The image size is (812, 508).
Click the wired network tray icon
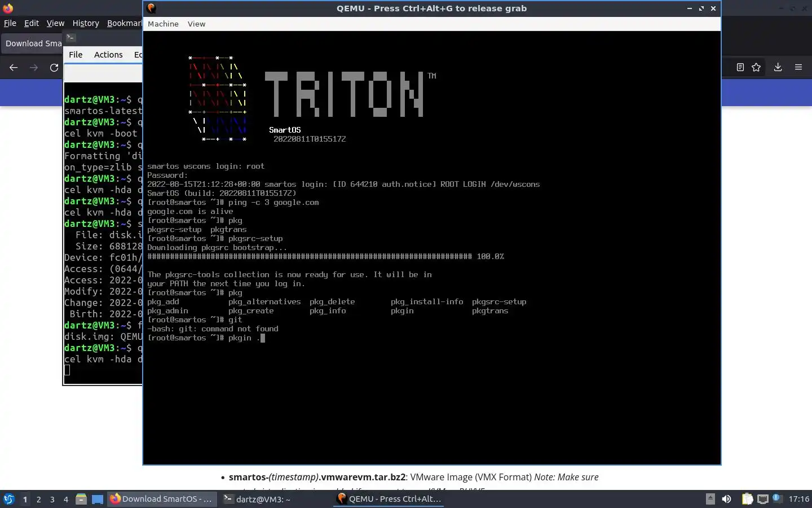[762, 499]
